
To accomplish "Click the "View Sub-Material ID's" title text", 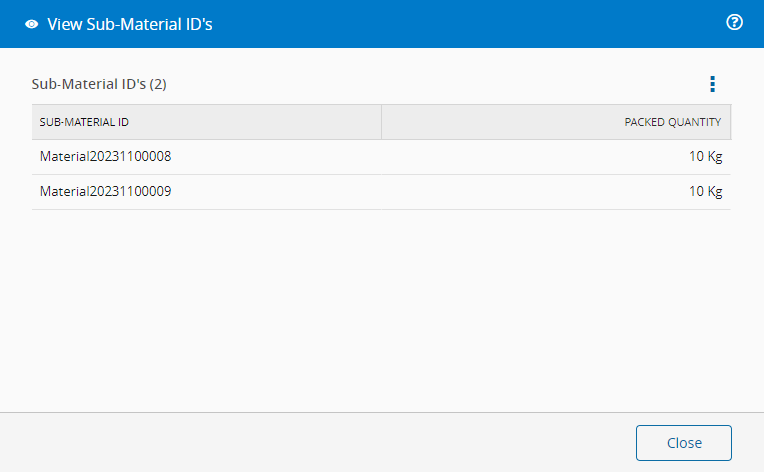I will pyautogui.click(x=129, y=25).
